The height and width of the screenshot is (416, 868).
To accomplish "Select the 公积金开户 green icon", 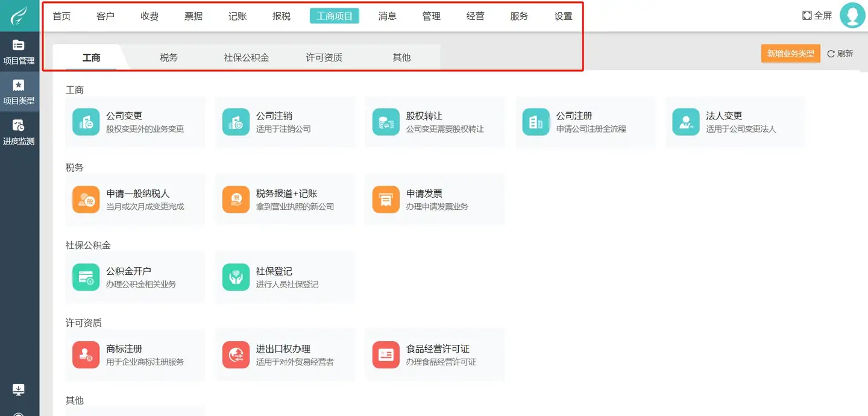I will point(86,277).
